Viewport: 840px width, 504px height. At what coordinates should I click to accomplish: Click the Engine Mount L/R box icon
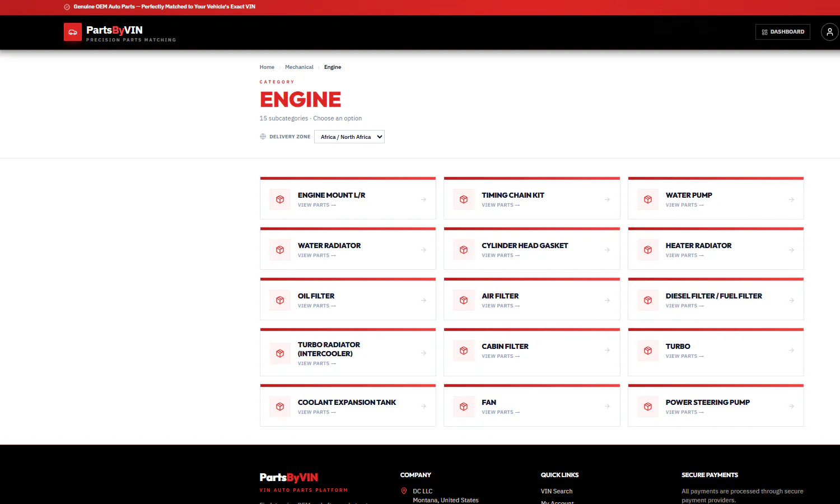[x=280, y=199]
